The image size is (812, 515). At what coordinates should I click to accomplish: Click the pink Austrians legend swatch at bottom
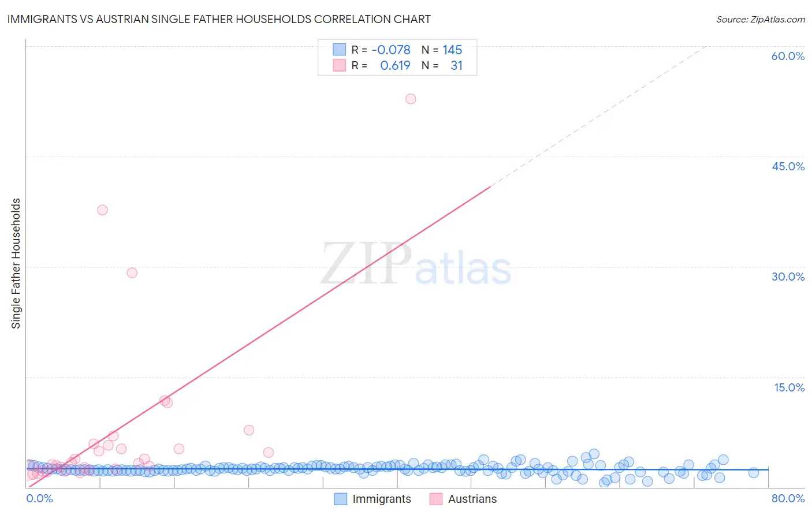pyautogui.click(x=436, y=499)
